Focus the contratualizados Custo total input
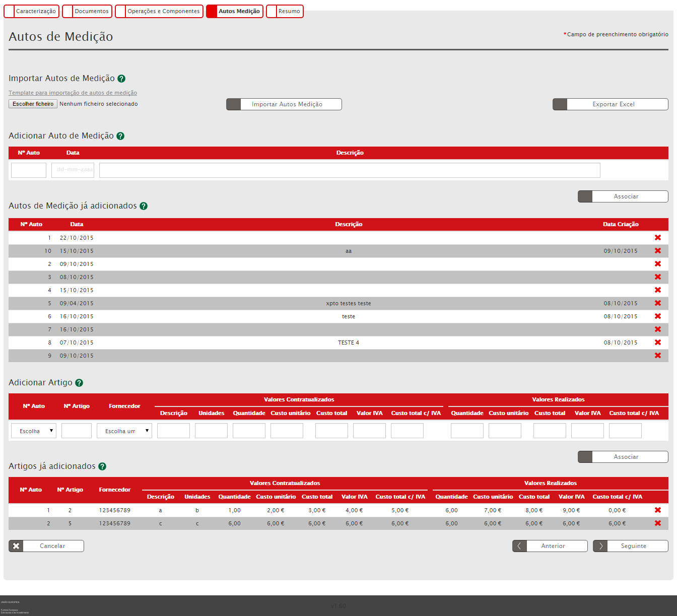677x616 pixels. click(x=331, y=431)
